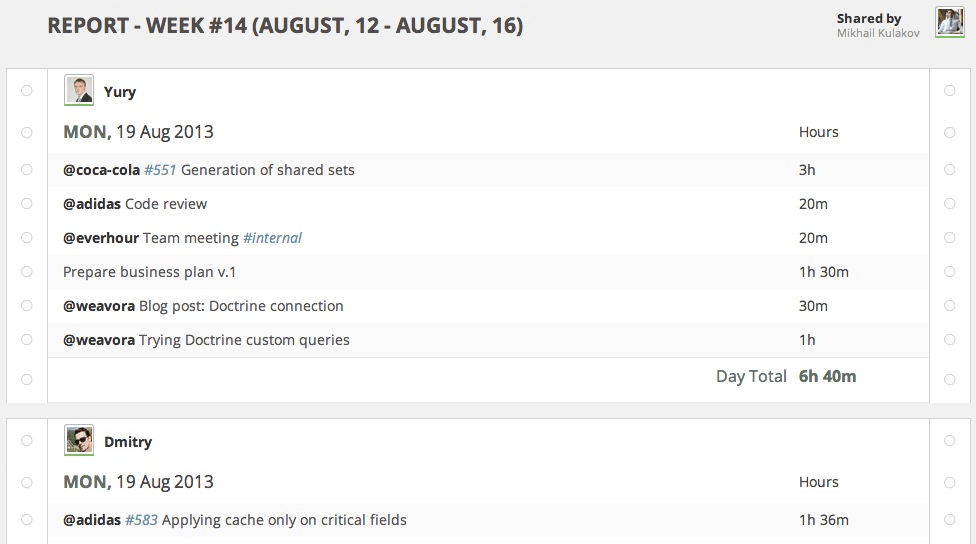Click Mikhail Kulakov's name under Shared by
976x544 pixels.
pyautogui.click(x=878, y=33)
